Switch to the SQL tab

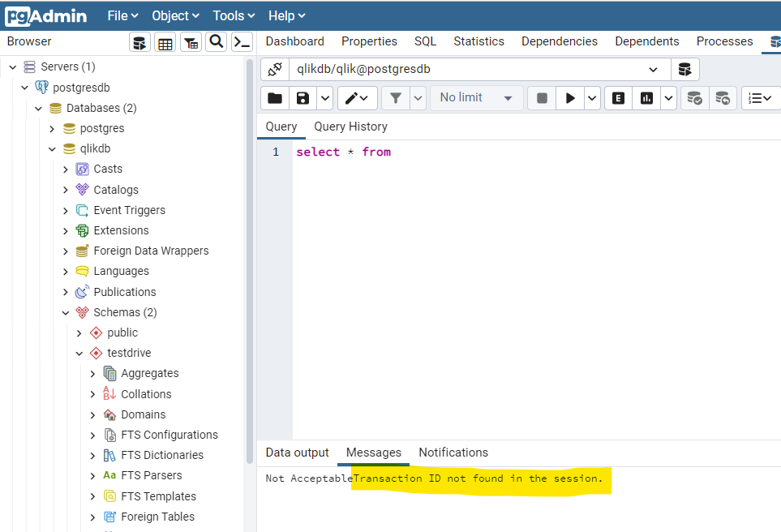tap(425, 41)
